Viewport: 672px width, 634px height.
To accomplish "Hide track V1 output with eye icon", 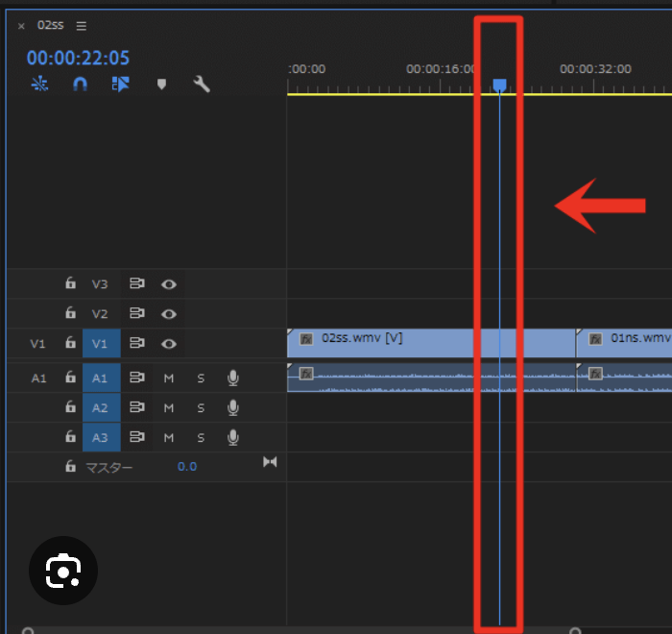I will (x=169, y=343).
